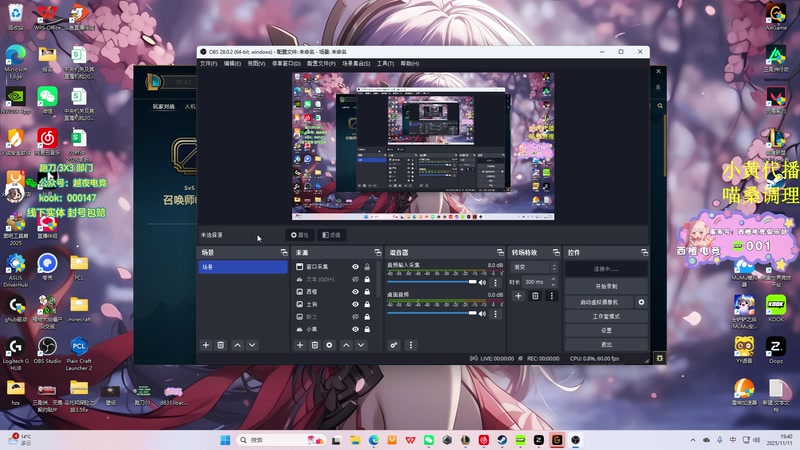Unlock the 西橙 source
The width and height of the screenshot is (800, 450).
pyautogui.click(x=367, y=292)
